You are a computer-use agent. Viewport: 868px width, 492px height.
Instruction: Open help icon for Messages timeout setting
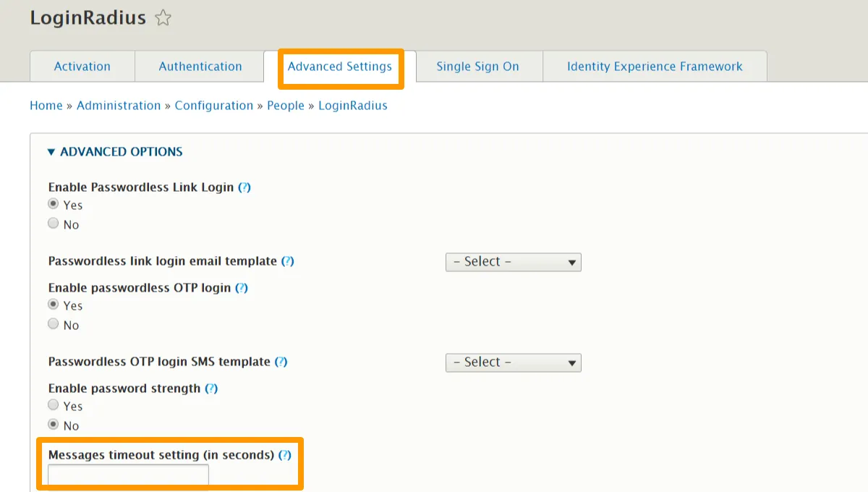pos(285,455)
